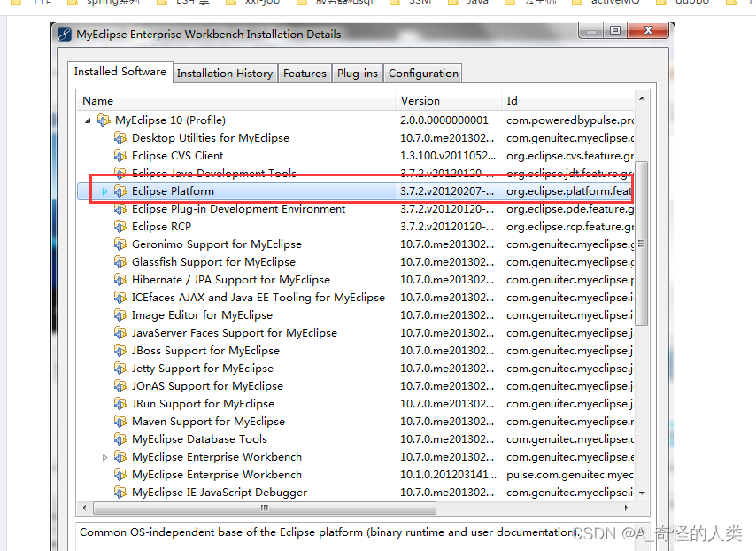This screenshot has width=756, height=551.
Task: Minimize the Installation Details window
Action: tap(591, 31)
